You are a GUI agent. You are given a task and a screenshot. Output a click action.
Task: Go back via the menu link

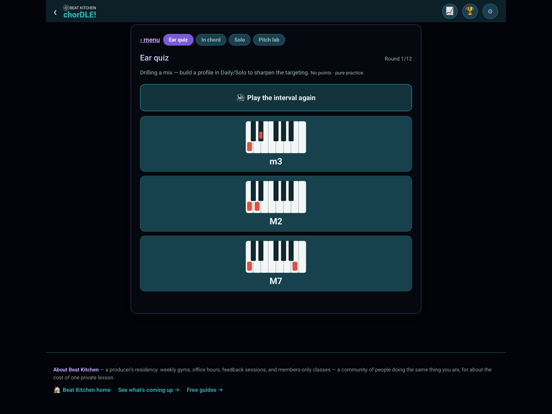(x=150, y=40)
